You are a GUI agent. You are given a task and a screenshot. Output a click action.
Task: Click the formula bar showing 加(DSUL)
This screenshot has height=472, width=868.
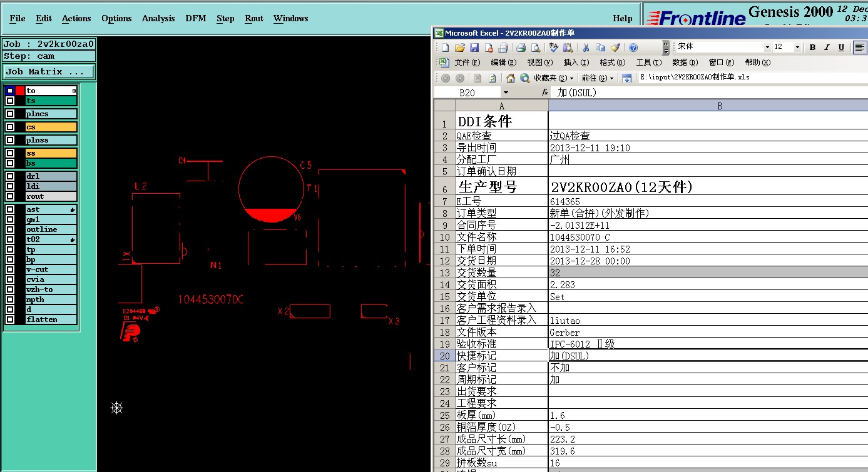click(709, 93)
